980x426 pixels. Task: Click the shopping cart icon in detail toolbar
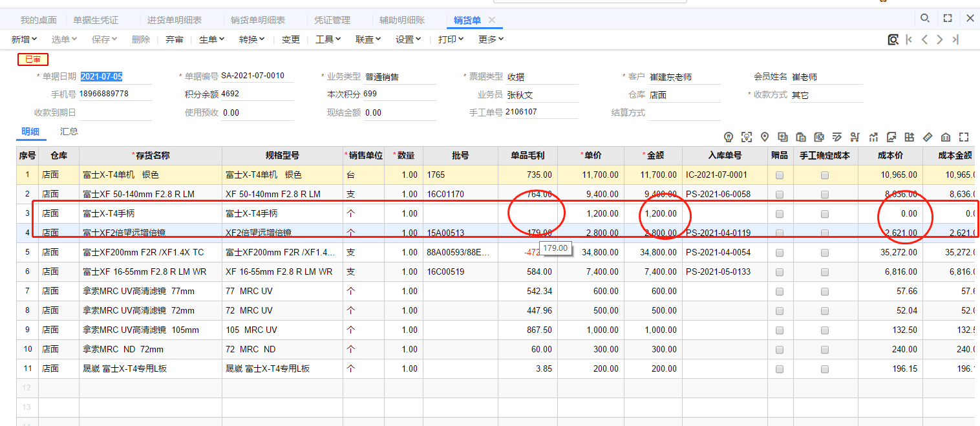tap(855, 137)
